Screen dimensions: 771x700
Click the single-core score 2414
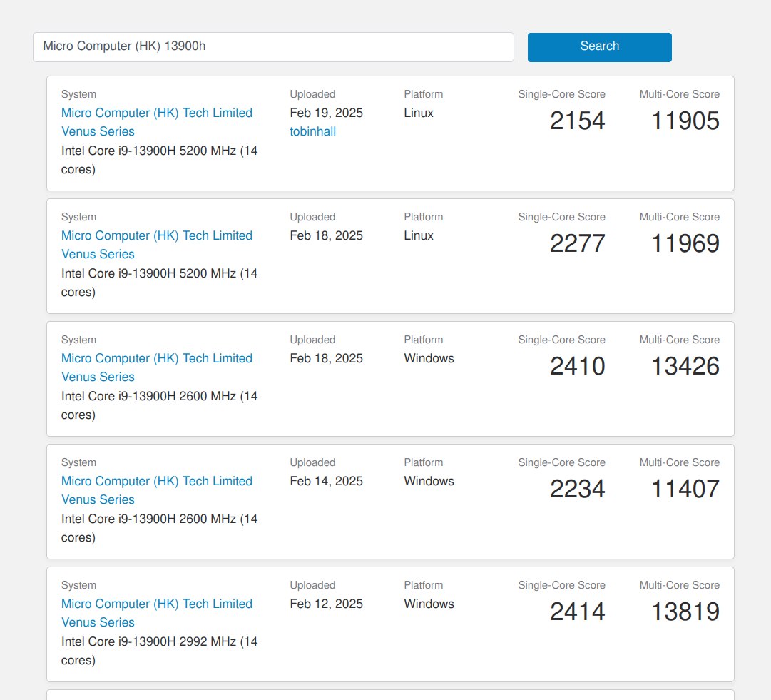[x=577, y=612]
